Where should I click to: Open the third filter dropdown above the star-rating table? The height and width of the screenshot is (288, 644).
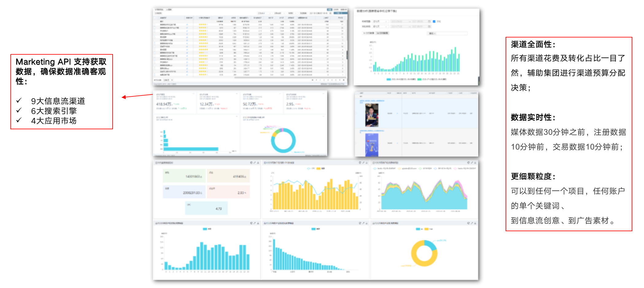pyautogui.click(x=292, y=13)
